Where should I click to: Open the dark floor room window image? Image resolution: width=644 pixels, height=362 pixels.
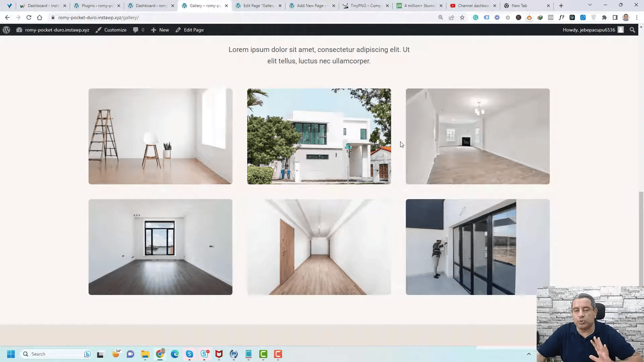(160, 247)
